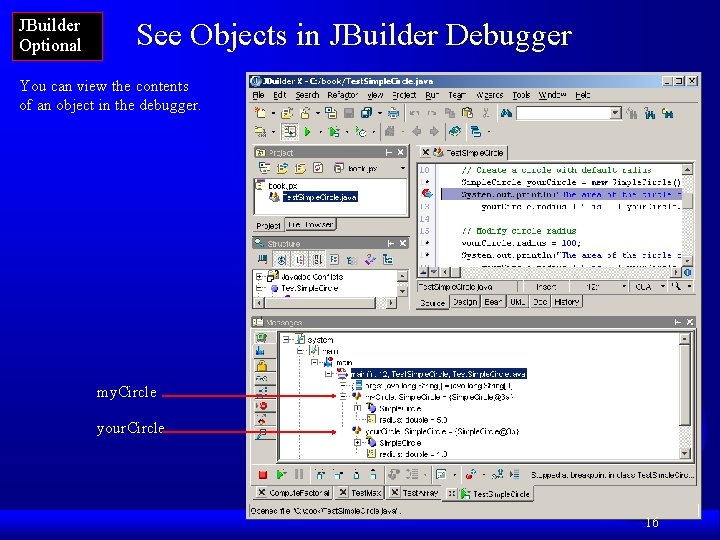The width and height of the screenshot is (720, 540).
Task: Click the debugger tree scrollbar down arrow
Action: pos(685,454)
